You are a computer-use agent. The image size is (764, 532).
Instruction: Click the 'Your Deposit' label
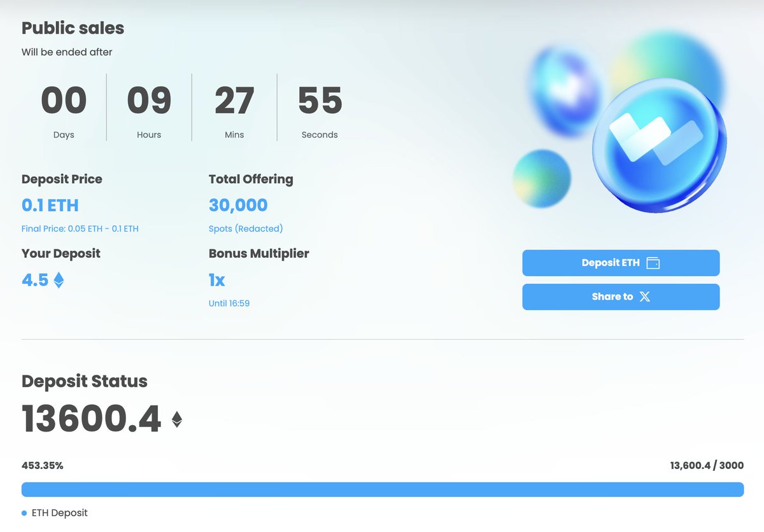[61, 253]
